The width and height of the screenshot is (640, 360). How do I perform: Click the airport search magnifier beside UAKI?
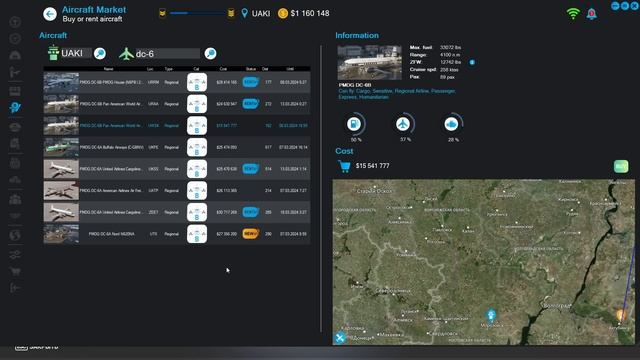pyautogui.click(x=100, y=53)
